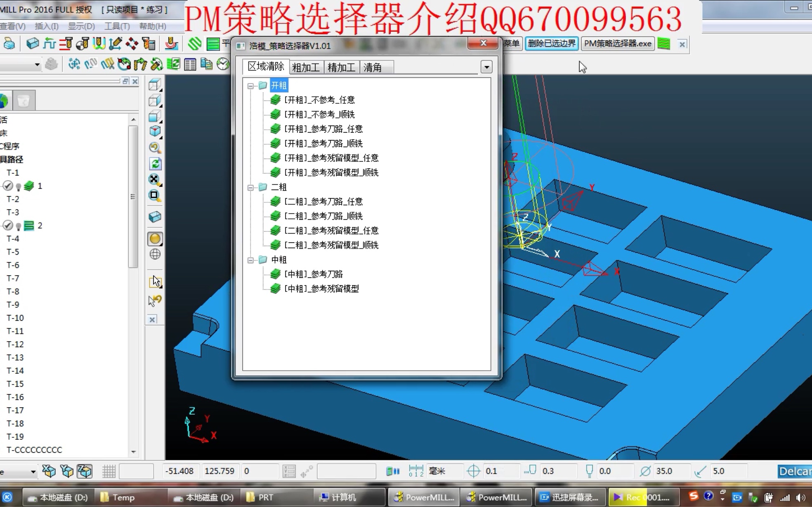The width and height of the screenshot is (812, 507).
Task: Toggle the lightbulb visibility of toolpath 1
Action: (18, 187)
